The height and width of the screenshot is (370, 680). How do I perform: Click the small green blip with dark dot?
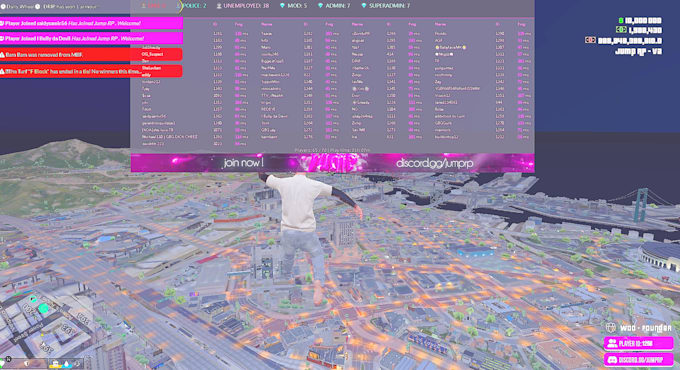click(33, 299)
